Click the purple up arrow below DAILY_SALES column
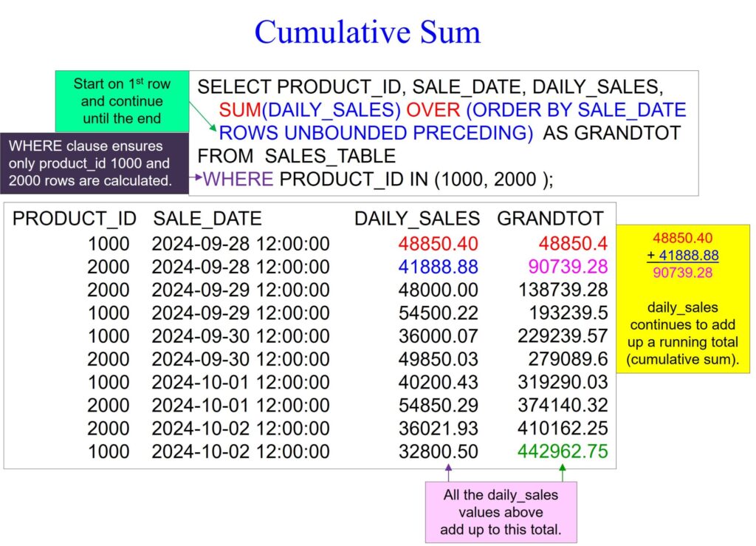756x546 pixels. (447, 472)
